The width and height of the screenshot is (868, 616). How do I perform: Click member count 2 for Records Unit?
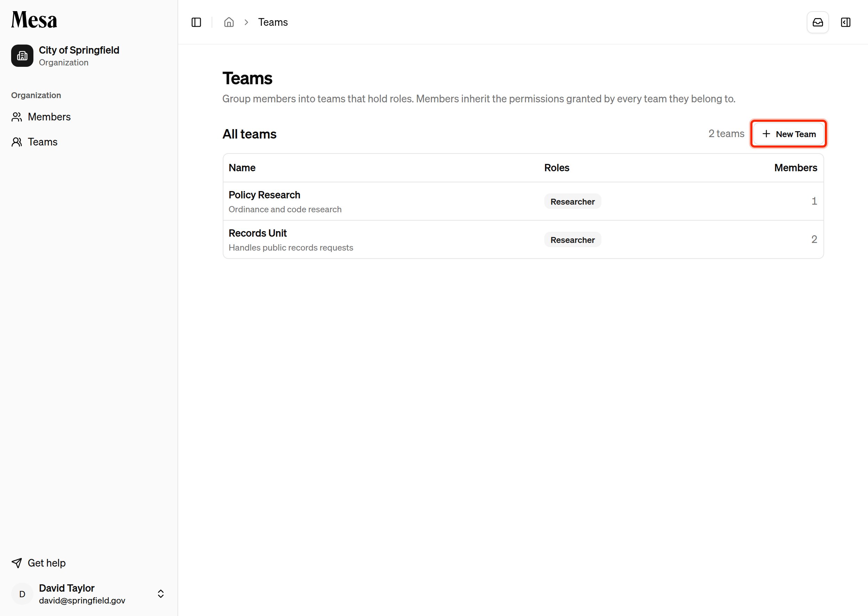click(x=814, y=239)
